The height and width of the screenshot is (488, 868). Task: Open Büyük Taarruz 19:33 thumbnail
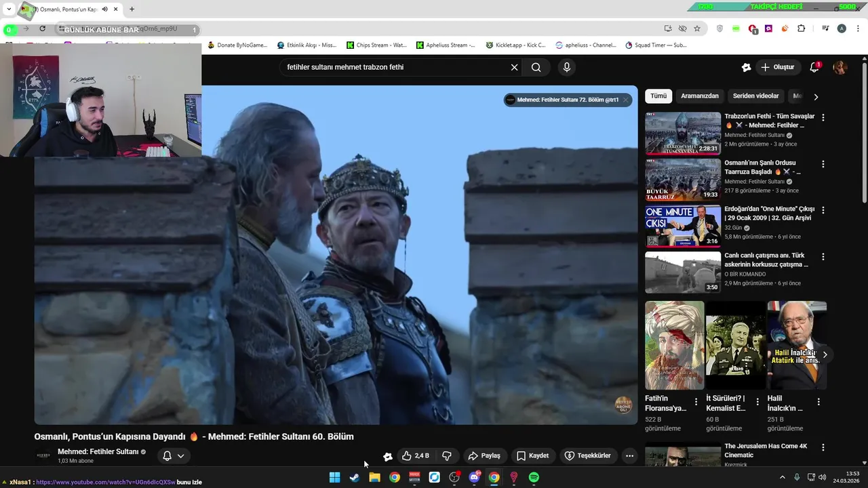[683, 180]
